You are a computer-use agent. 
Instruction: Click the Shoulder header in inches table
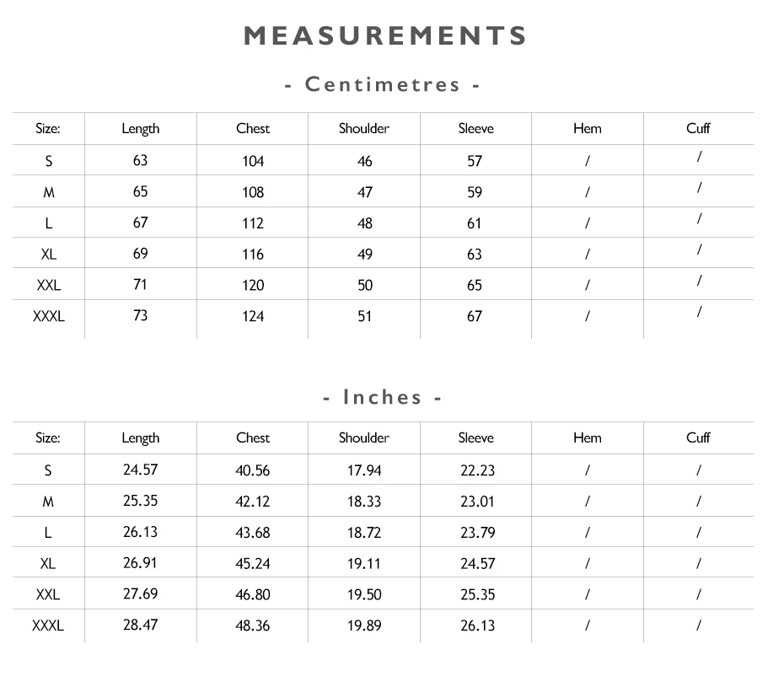coord(364,438)
